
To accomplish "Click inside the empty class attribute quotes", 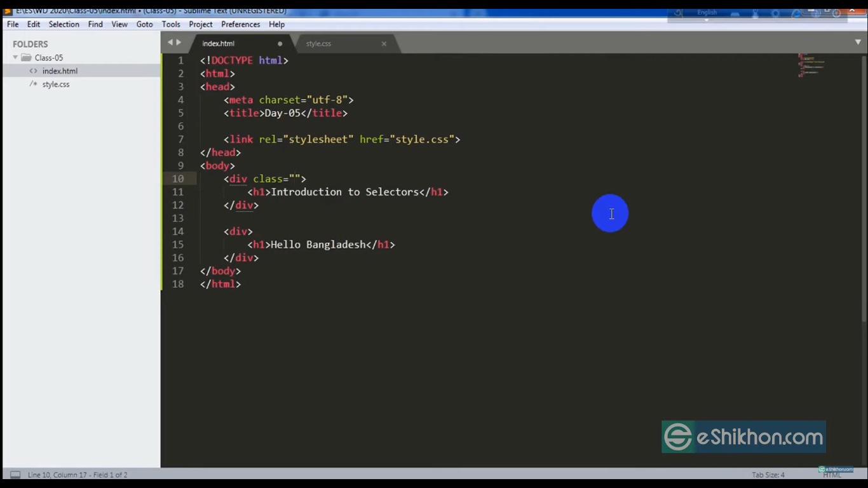I will [295, 179].
